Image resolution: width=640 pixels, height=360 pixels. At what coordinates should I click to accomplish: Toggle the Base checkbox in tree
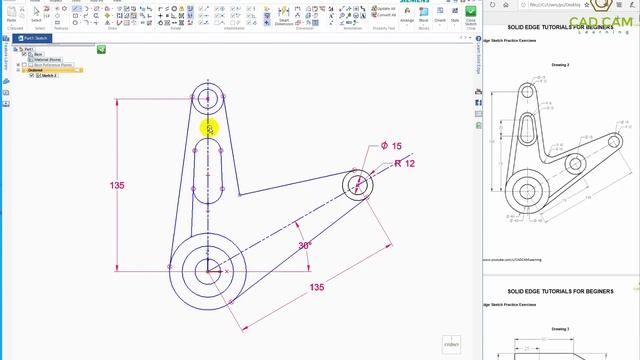point(24,54)
